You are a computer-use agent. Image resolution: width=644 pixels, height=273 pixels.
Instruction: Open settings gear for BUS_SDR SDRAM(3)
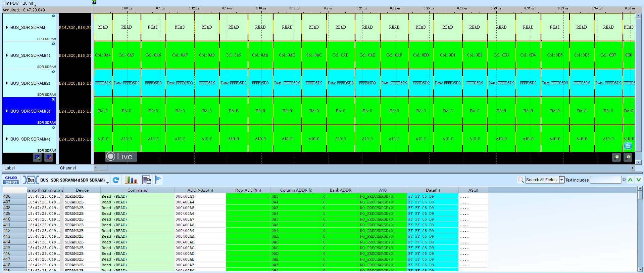pyautogui.click(x=53, y=100)
